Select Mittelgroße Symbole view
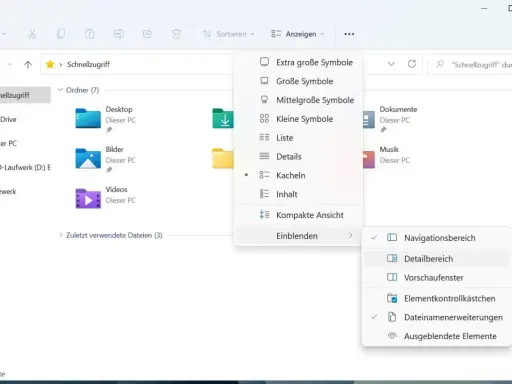512x384 pixels. pyautogui.click(x=299, y=100)
